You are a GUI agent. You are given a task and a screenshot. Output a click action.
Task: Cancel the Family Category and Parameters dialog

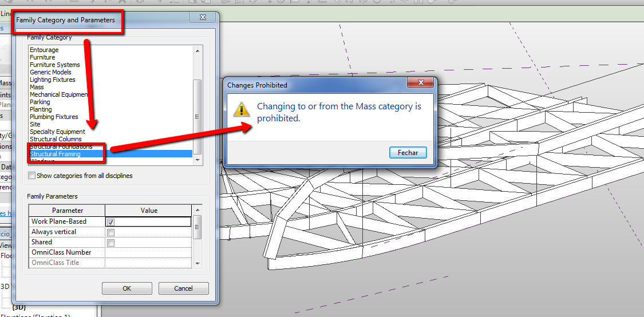184,288
